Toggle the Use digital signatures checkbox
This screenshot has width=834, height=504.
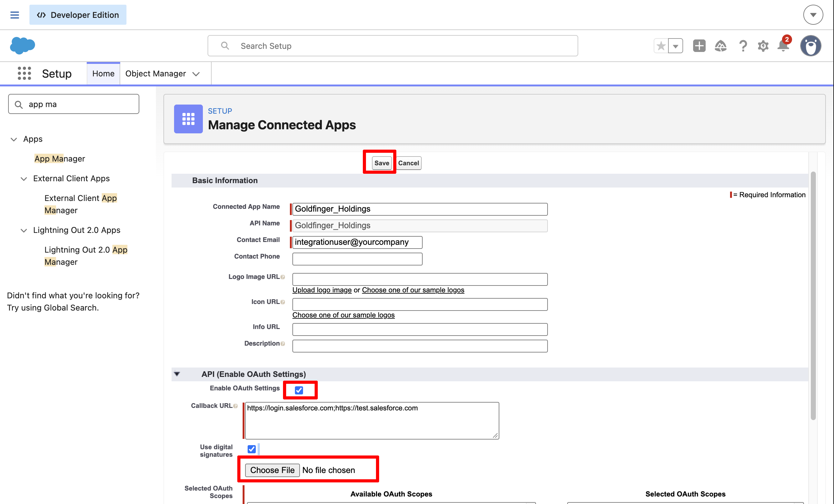pyautogui.click(x=251, y=449)
